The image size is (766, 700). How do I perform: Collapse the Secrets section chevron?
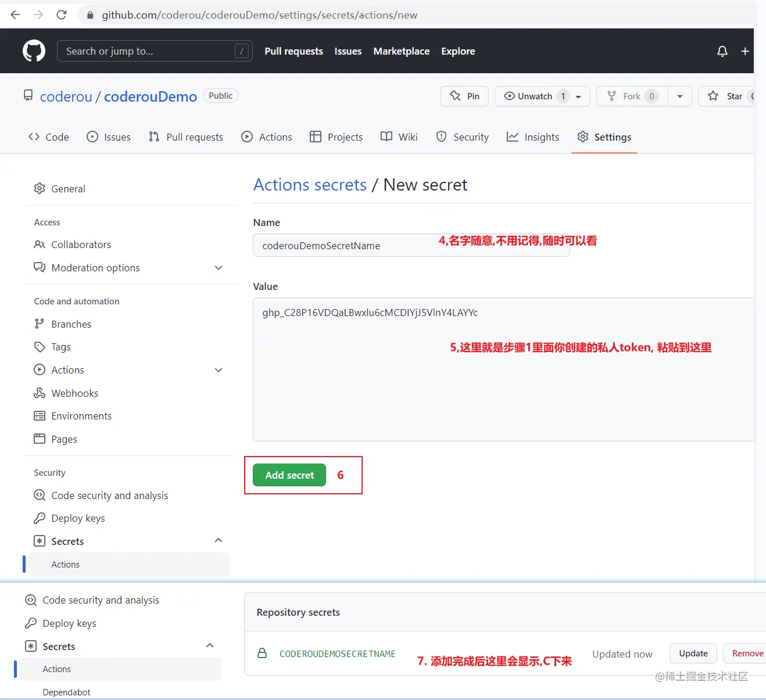(x=219, y=540)
